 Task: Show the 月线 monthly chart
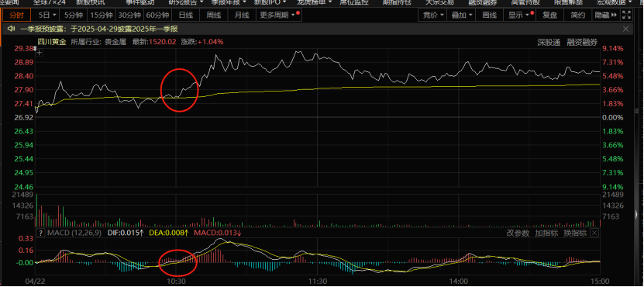tap(242, 16)
